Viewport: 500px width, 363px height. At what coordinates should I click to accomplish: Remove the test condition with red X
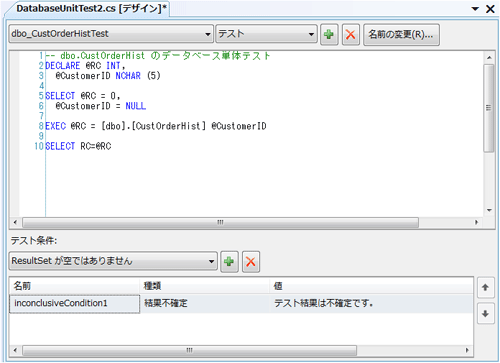251,262
